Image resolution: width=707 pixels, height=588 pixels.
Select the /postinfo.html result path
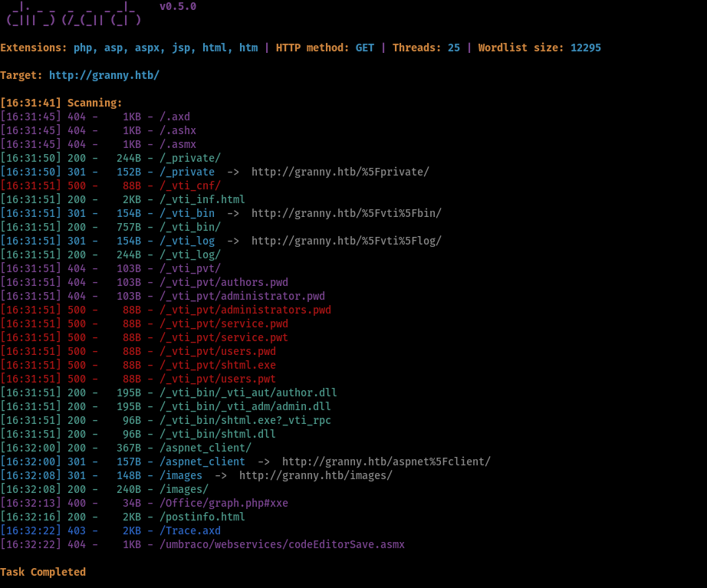pyautogui.click(x=202, y=517)
